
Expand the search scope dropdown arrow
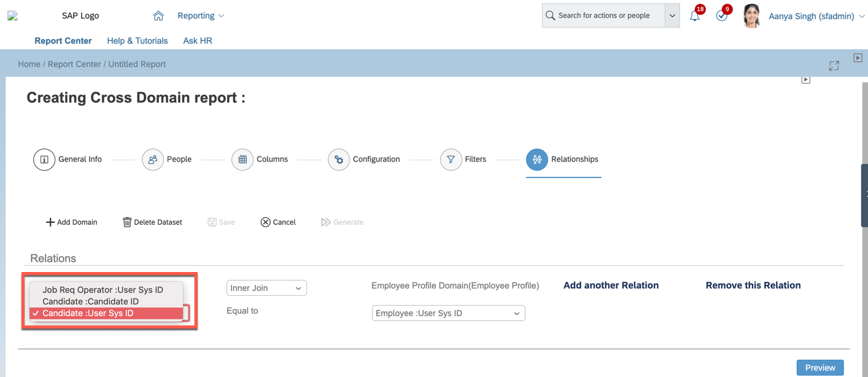672,16
